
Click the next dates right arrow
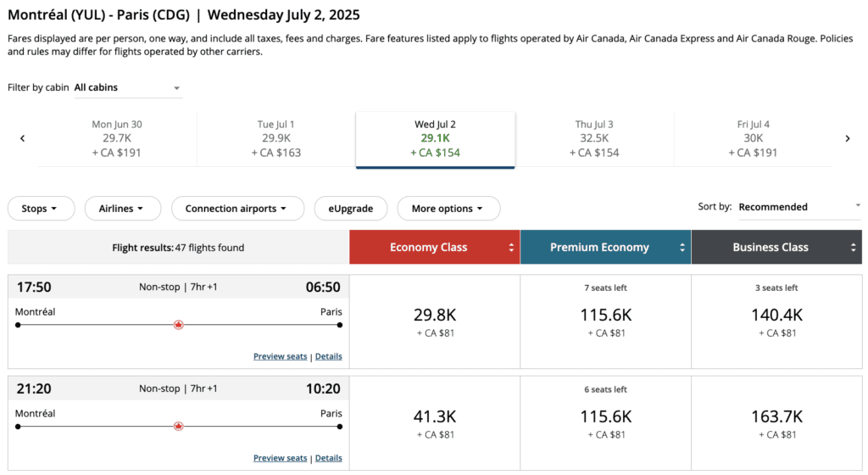(x=847, y=138)
